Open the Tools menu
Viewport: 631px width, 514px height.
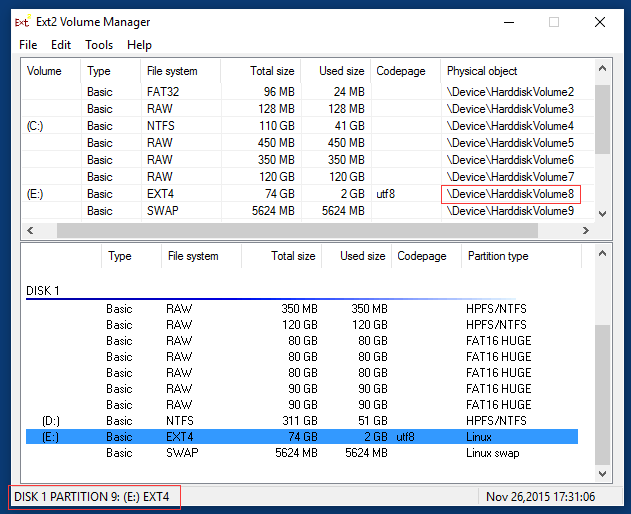coord(99,45)
